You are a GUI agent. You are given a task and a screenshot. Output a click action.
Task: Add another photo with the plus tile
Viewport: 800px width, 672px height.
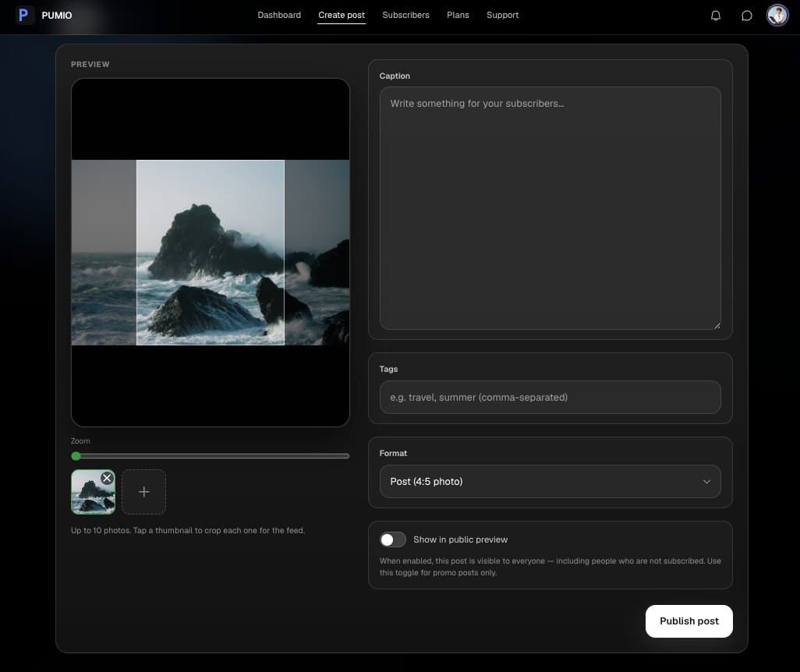[144, 492]
